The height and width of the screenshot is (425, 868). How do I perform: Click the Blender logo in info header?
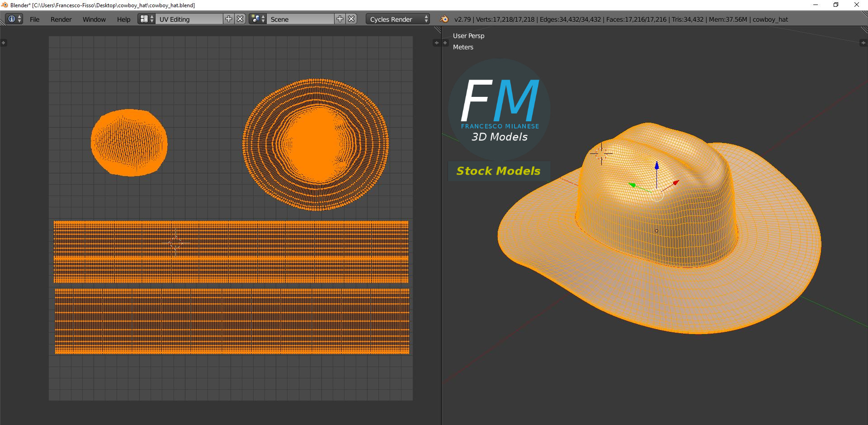(444, 19)
